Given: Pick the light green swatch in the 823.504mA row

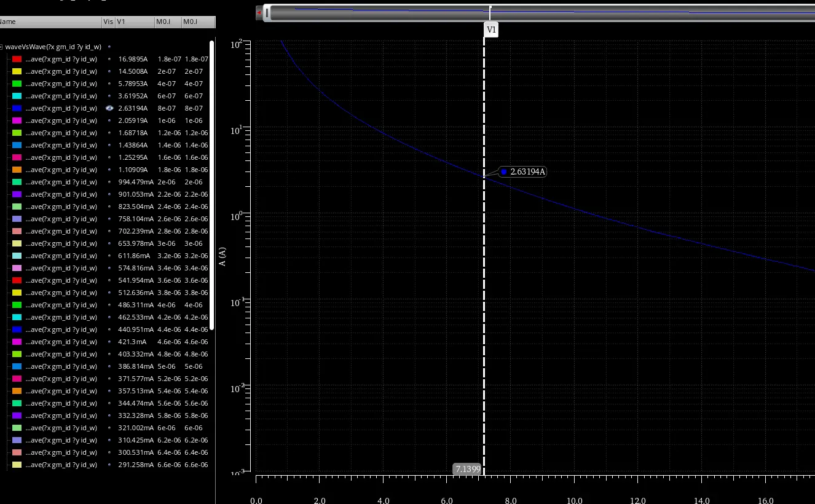Looking at the screenshot, I should pos(17,207).
